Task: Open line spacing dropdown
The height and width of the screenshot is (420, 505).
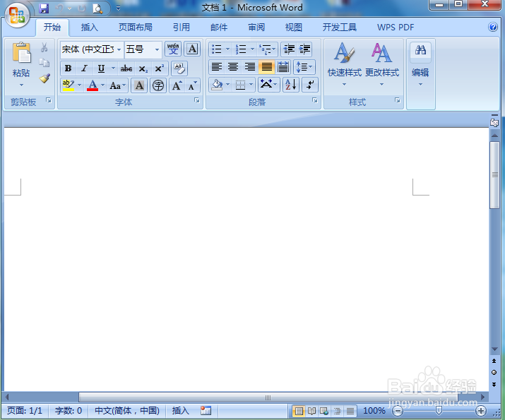Action: [x=304, y=67]
